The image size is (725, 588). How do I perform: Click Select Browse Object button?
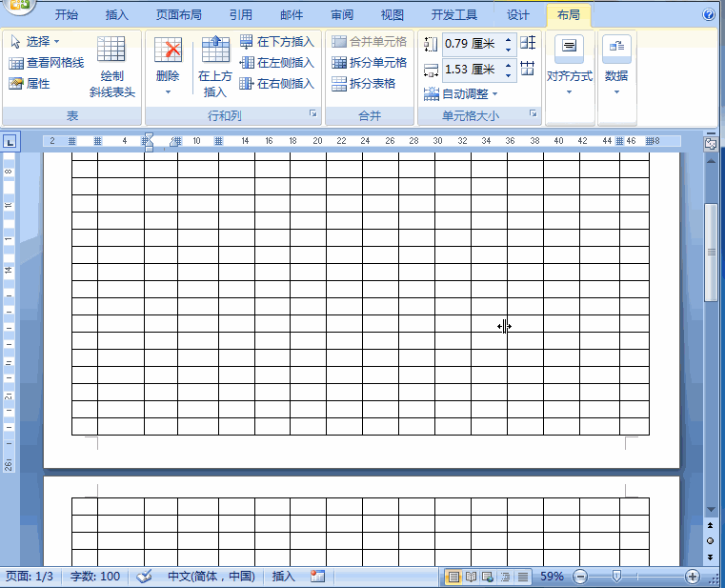tap(711, 540)
